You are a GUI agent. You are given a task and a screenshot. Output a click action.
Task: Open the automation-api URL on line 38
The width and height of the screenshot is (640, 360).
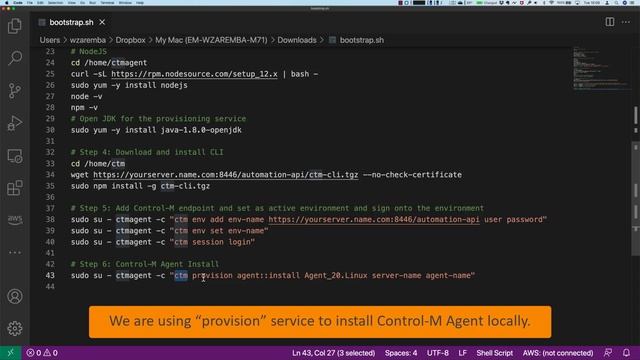pos(374,220)
